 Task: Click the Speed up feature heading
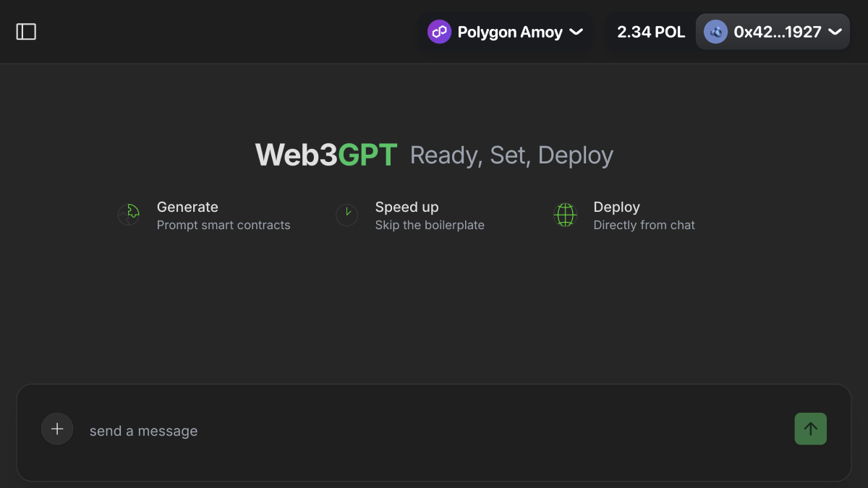click(x=407, y=207)
